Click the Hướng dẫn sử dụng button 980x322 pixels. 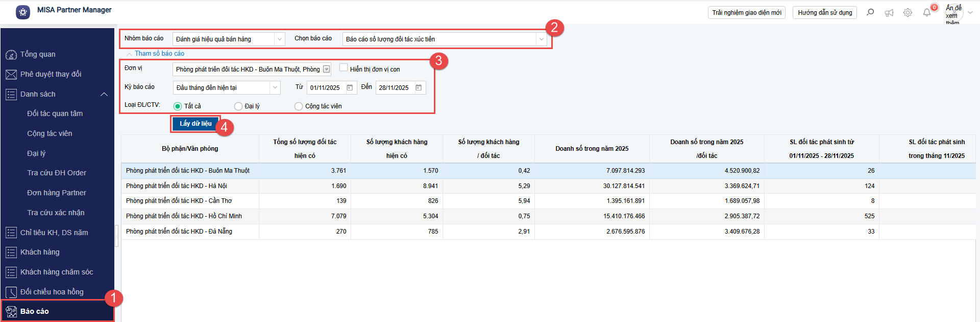coord(825,13)
